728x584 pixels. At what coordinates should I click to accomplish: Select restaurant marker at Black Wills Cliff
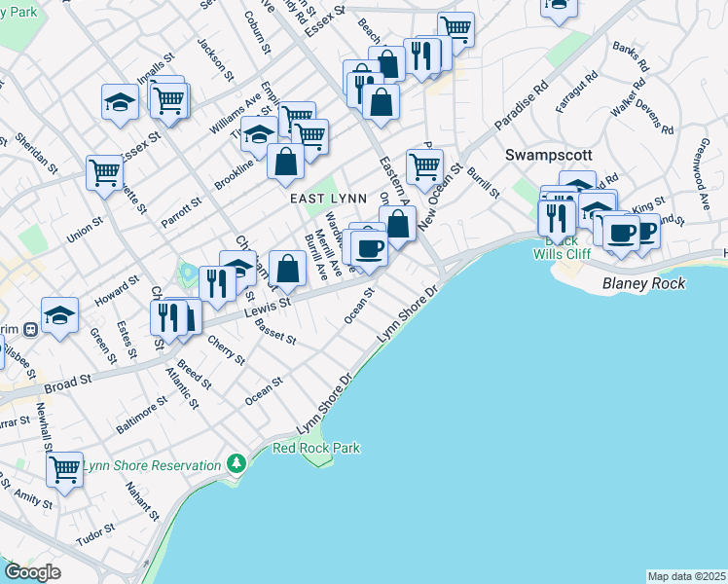tap(557, 220)
